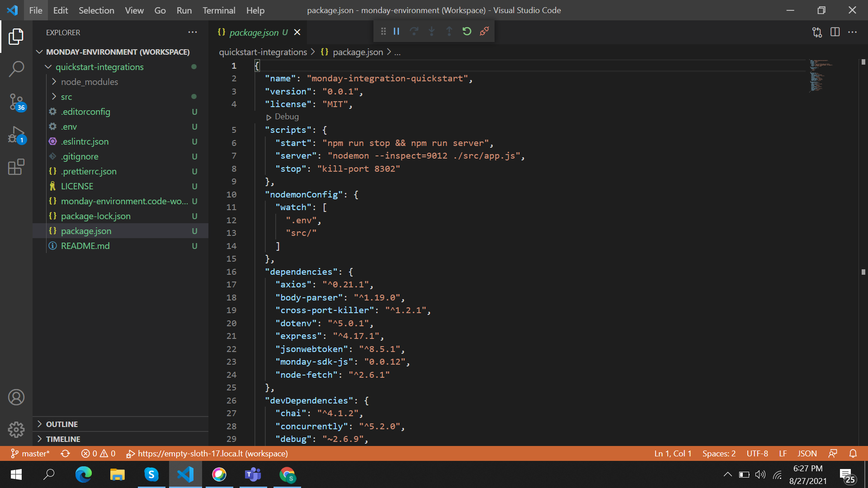The height and width of the screenshot is (488, 868).
Task: Open the Extensions view
Action: click(x=16, y=167)
